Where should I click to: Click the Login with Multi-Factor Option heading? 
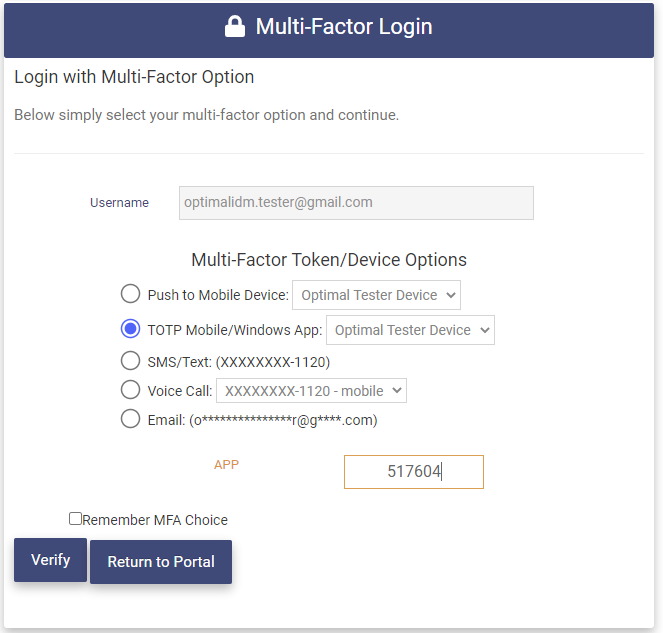[134, 77]
